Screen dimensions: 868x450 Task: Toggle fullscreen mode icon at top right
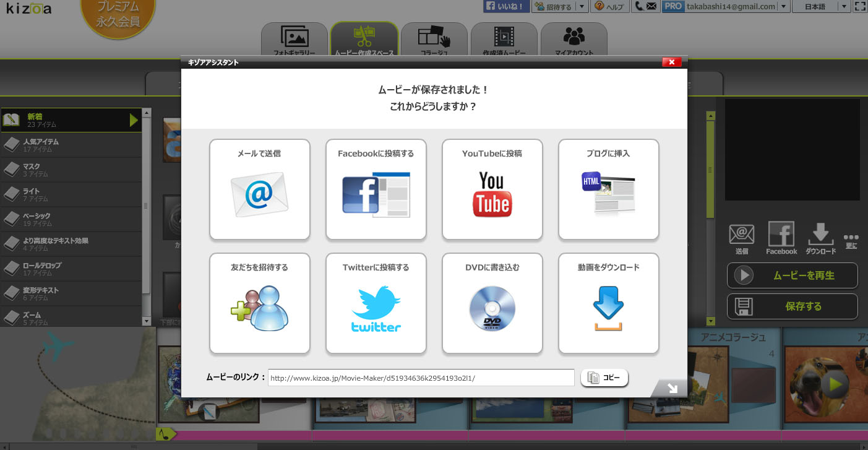click(859, 6)
